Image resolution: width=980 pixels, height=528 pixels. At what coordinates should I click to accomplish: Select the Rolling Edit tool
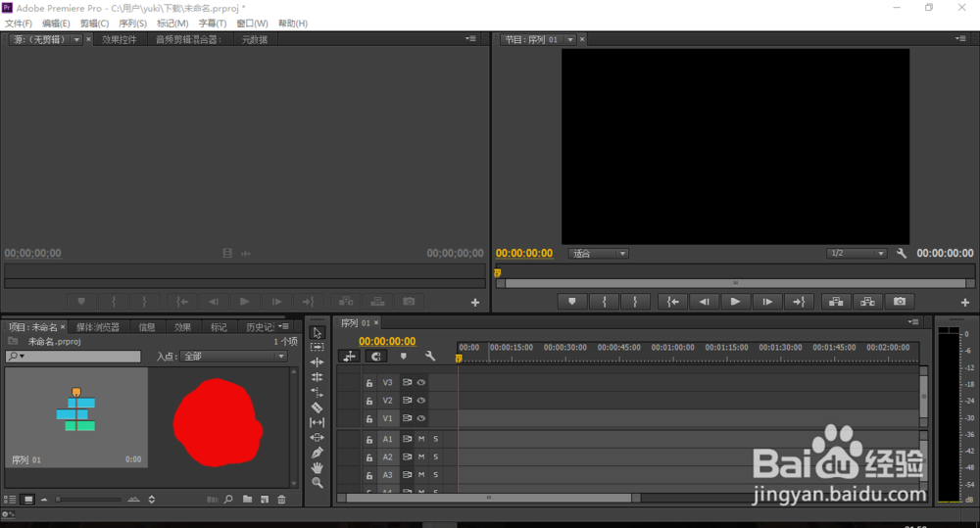317,377
